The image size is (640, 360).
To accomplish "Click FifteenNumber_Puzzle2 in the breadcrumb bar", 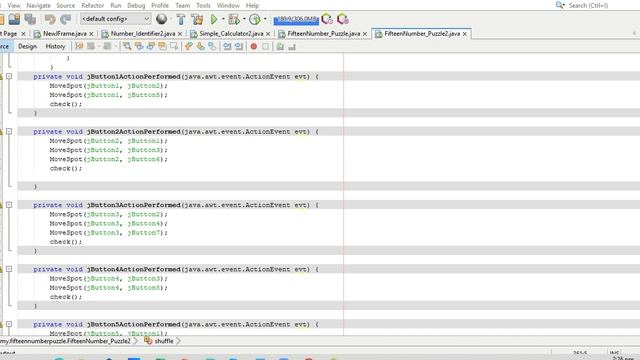I will pyautogui.click(x=65, y=341).
